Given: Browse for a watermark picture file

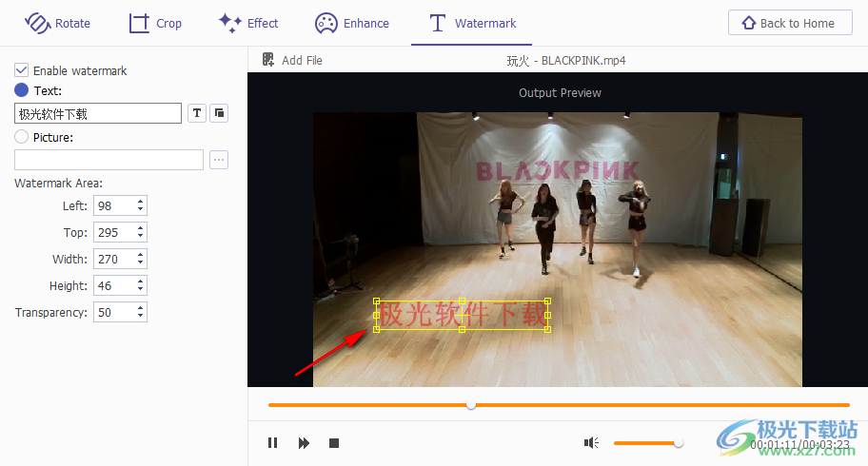Looking at the screenshot, I should (219, 160).
